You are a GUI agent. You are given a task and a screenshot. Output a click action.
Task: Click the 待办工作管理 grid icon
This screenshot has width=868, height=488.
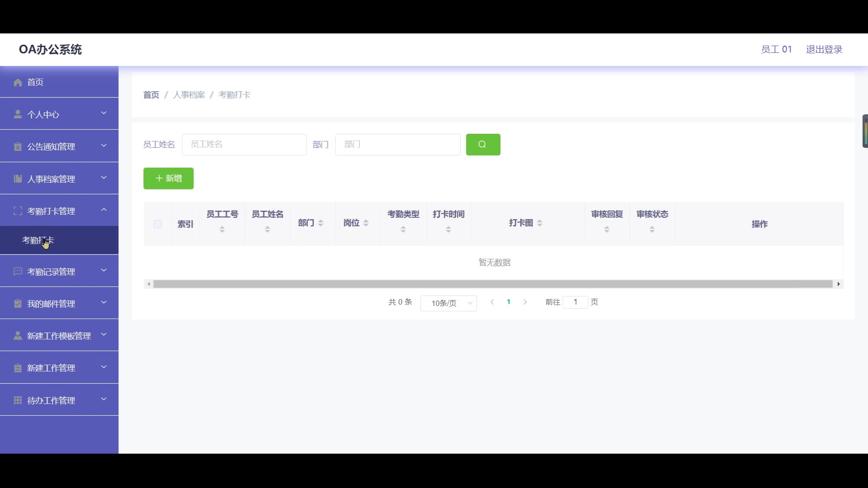(18, 400)
